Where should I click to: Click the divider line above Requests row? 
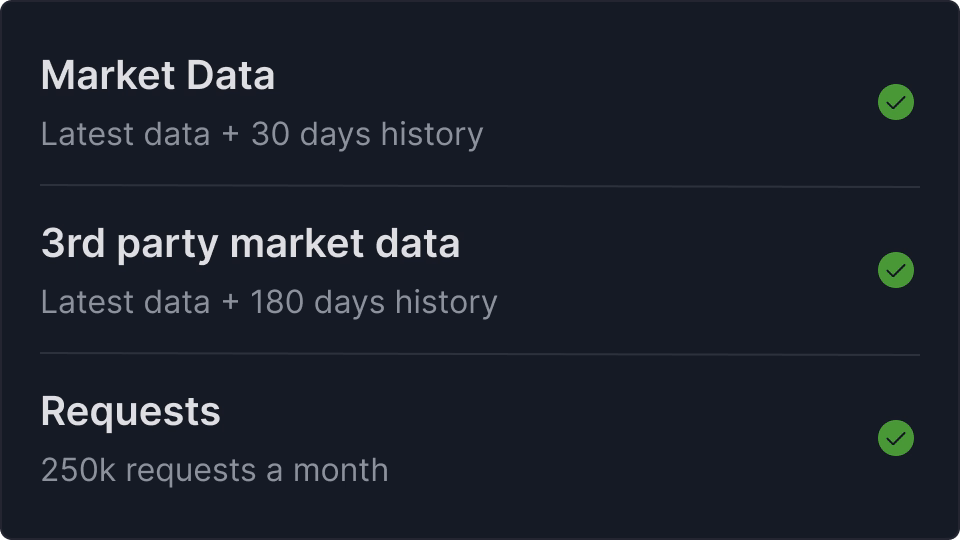point(480,354)
